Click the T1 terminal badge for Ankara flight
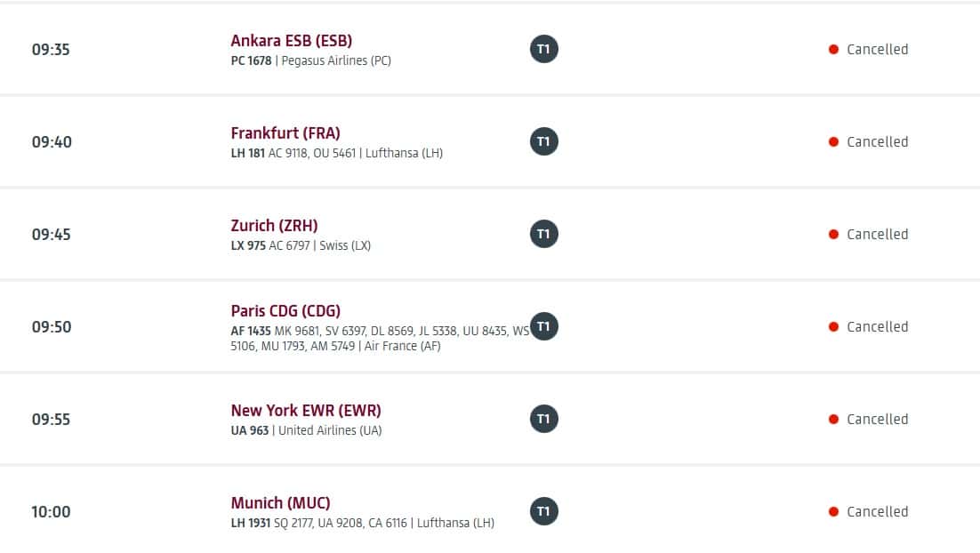 543,49
